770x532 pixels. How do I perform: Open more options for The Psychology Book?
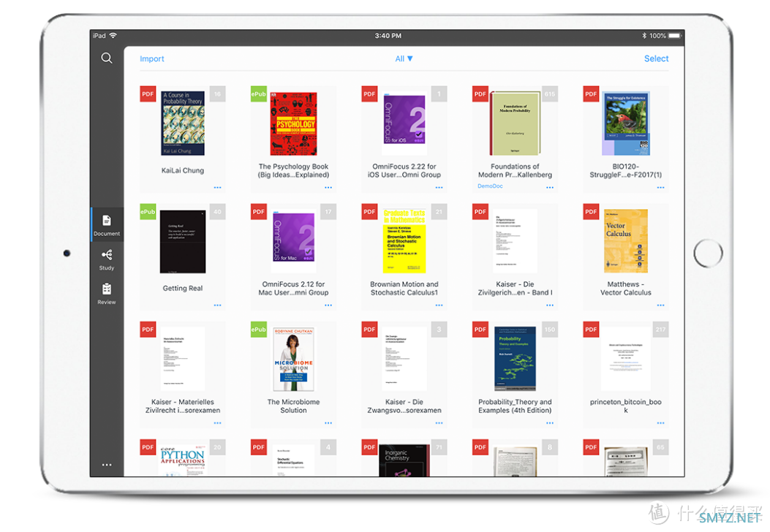point(328,188)
